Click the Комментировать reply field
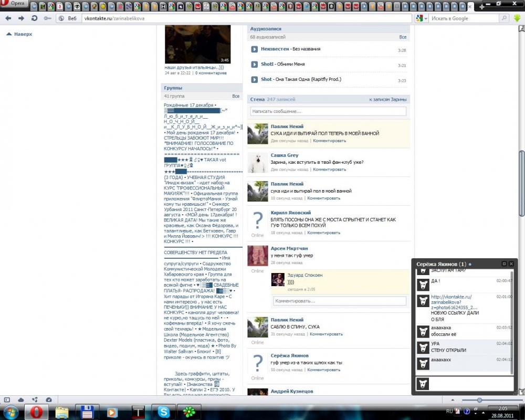 point(340,301)
